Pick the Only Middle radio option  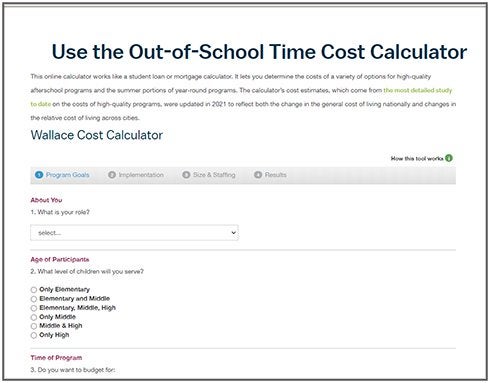pos(34,317)
